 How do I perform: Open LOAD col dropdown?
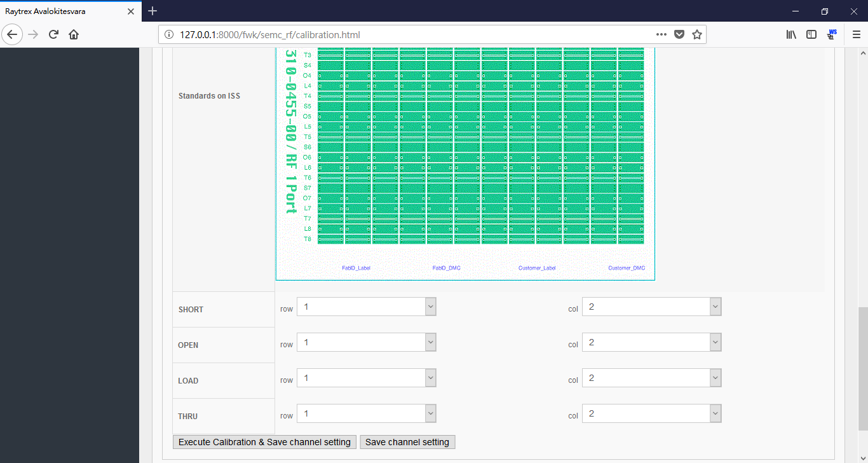click(651, 378)
